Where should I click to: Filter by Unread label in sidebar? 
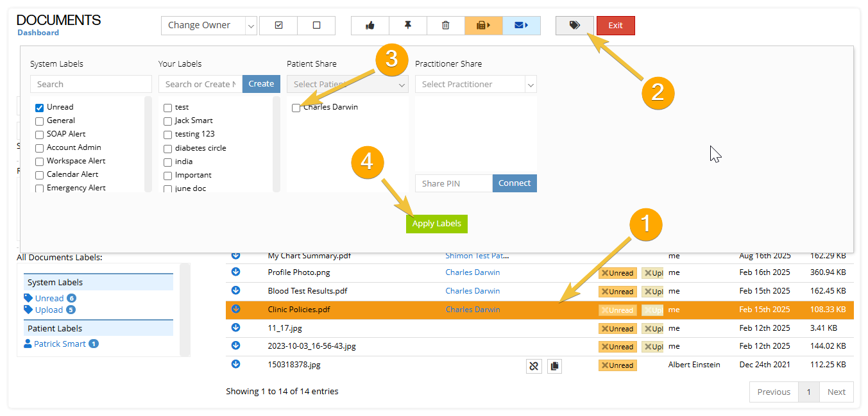(x=49, y=298)
